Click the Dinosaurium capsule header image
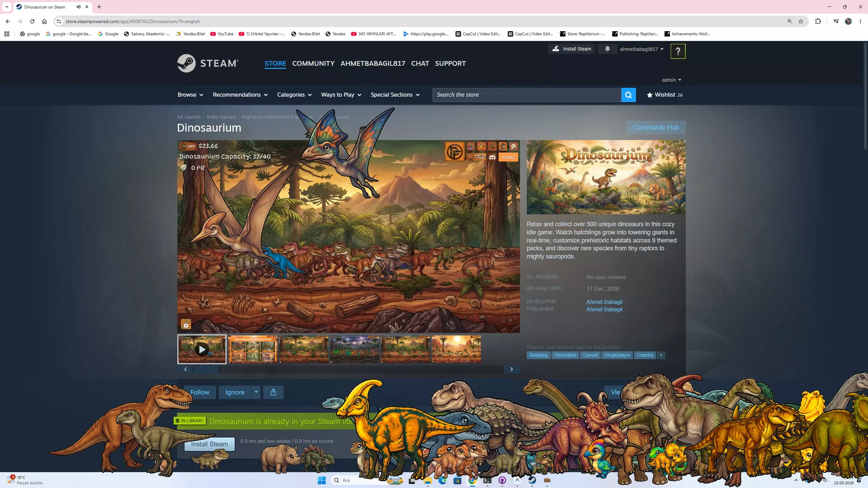Screen dimensions: 868x488 coord(606,177)
